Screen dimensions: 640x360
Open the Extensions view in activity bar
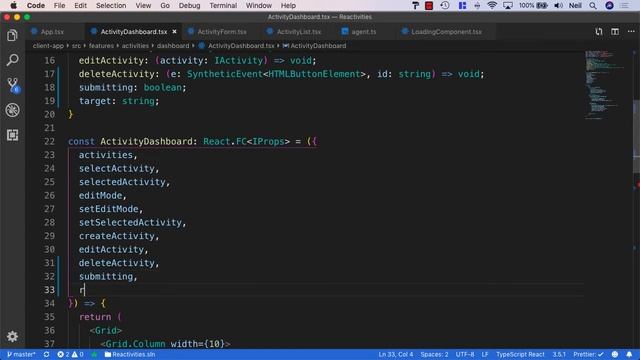click(x=12, y=135)
